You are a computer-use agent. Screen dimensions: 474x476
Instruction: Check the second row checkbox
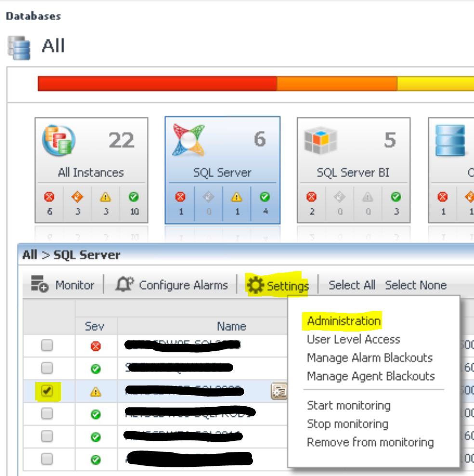click(47, 368)
